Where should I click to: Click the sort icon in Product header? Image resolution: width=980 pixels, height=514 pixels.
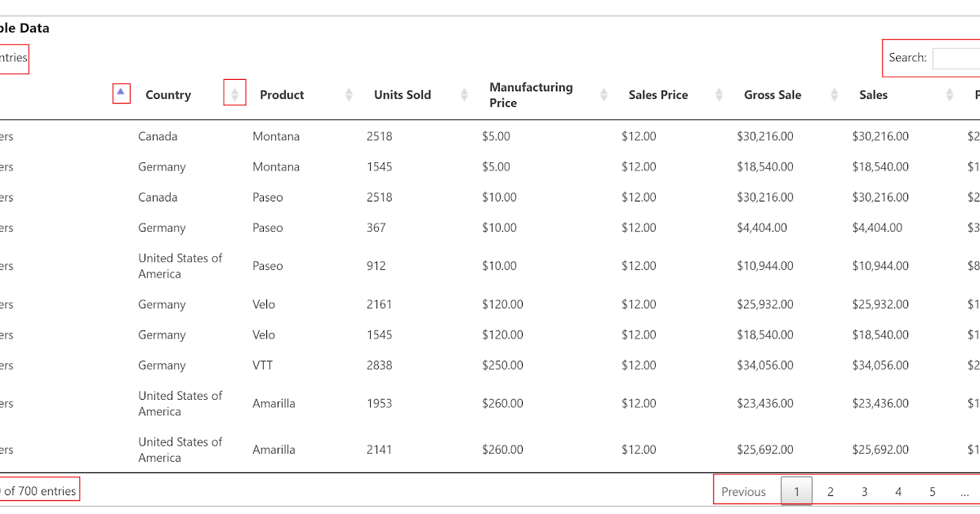[349, 95]
